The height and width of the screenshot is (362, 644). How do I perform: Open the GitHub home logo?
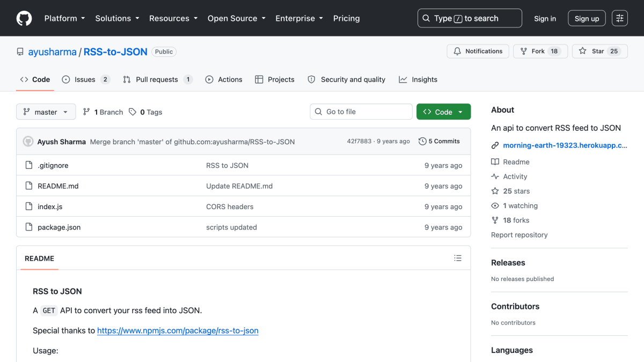tap(24, 18)
